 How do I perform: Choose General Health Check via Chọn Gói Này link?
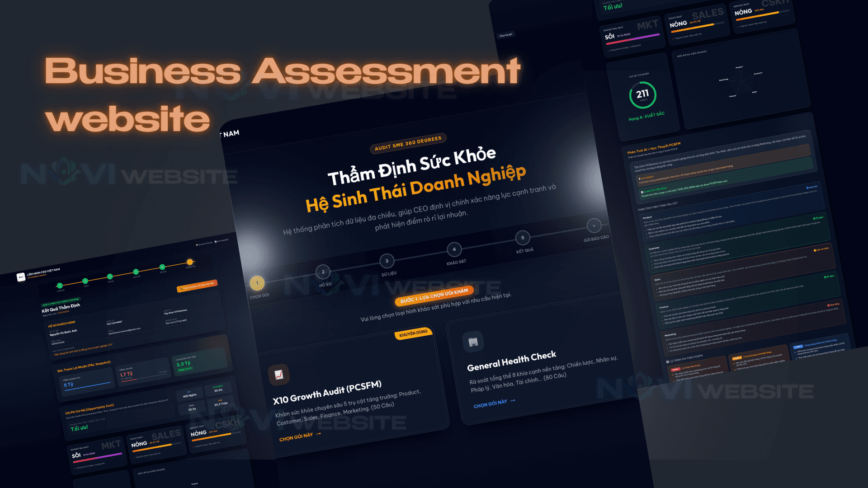coord(494,404)
